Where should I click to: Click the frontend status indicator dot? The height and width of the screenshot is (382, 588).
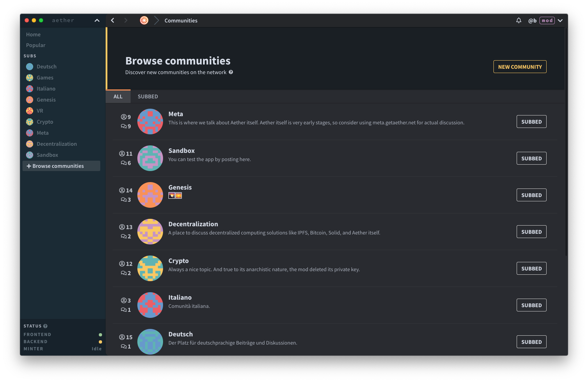[100, 335]
